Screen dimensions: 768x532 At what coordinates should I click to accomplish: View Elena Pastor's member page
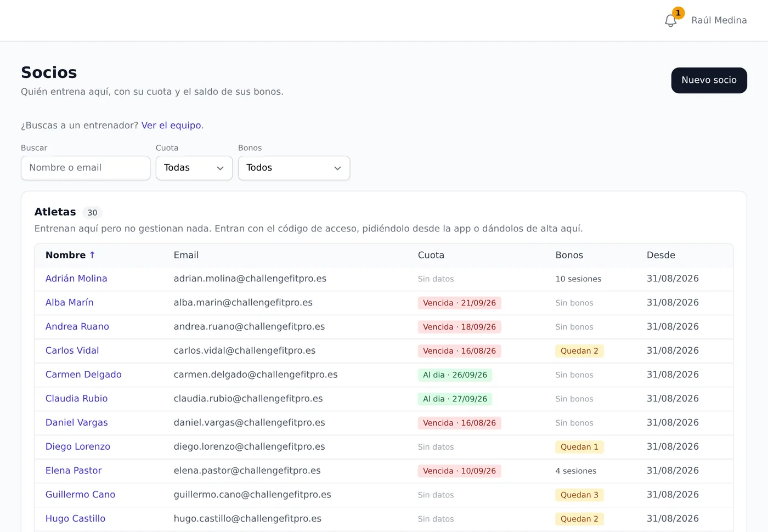[x=74, y=471]
